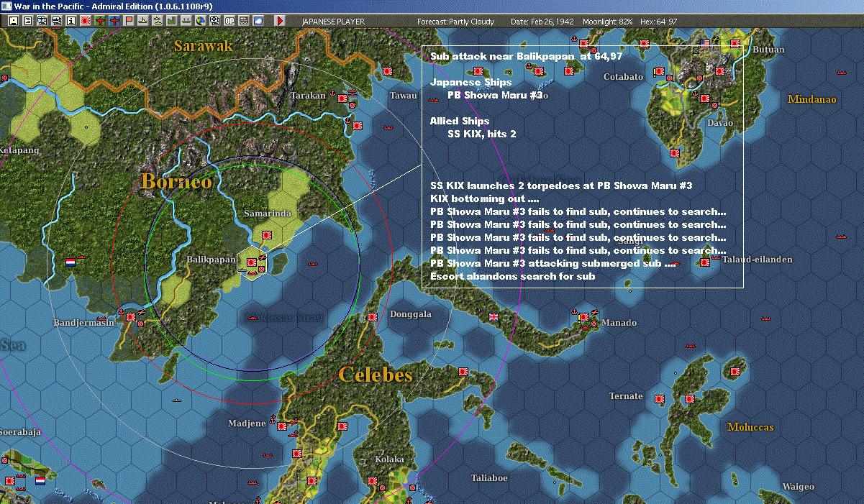Click the red end-turn arrow
Viewport: 864px width, 504px height.
click(x=280, y=22)
